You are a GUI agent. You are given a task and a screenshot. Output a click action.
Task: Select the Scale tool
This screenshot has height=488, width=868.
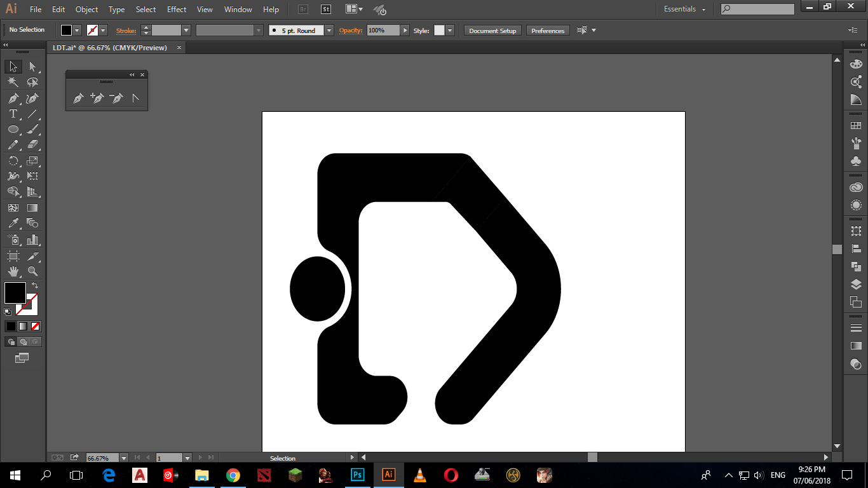click(x=33, y=161)
